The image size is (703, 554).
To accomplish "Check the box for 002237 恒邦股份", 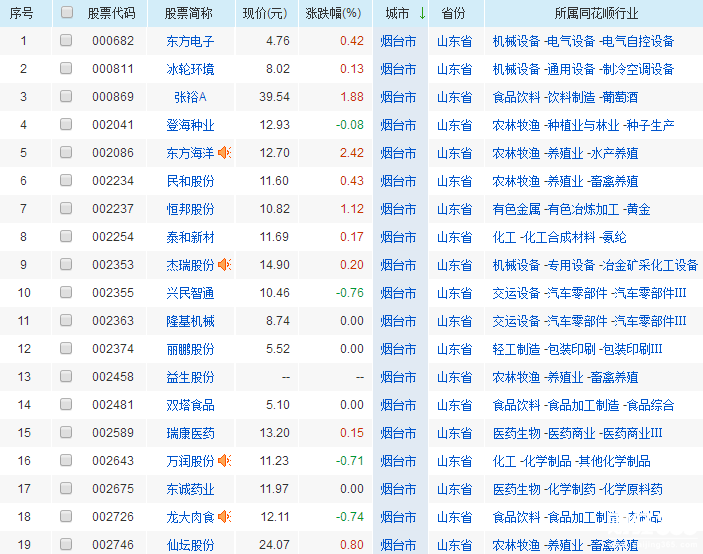I will click(66, 208).
